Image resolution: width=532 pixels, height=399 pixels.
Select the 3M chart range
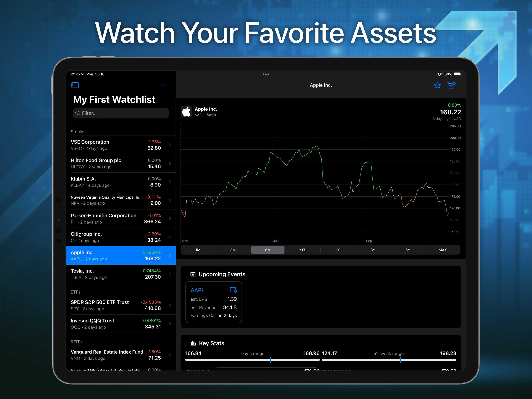[233, 250]
